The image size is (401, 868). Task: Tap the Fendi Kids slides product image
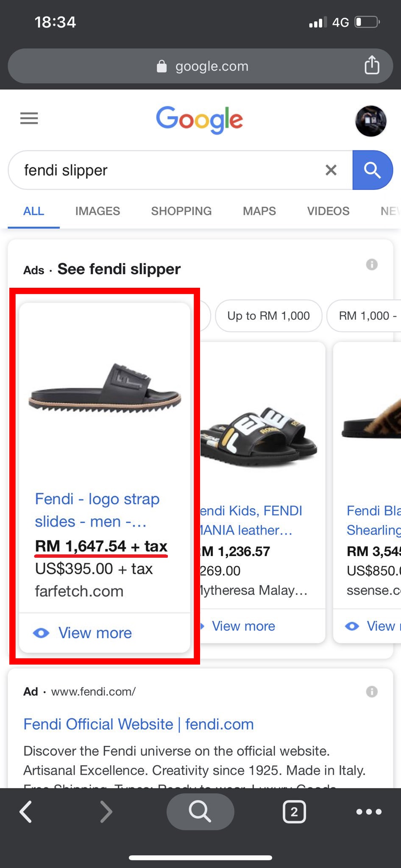point(259,437)
